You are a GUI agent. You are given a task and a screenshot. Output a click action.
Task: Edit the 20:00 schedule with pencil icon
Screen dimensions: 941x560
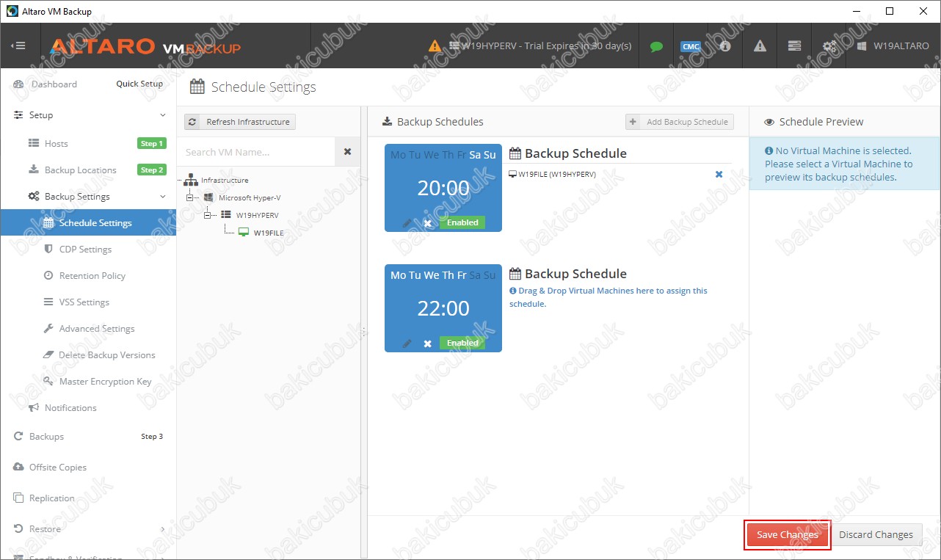(x=407, y=223)
